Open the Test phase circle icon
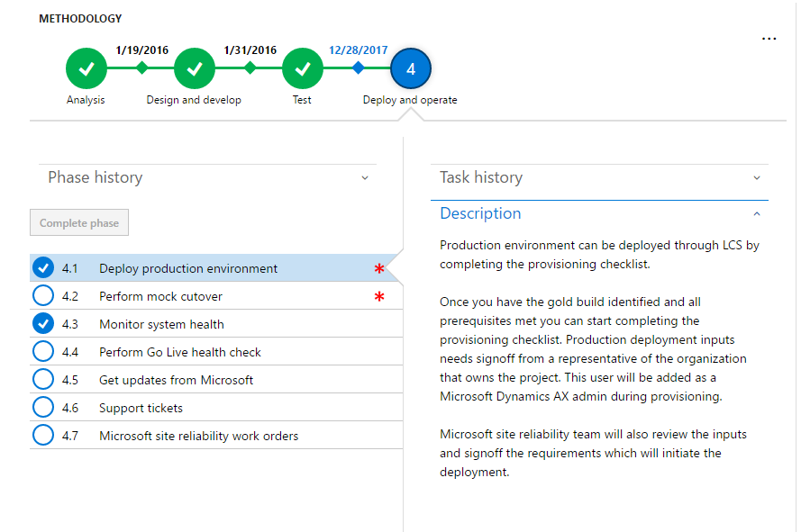 point(303,68)
